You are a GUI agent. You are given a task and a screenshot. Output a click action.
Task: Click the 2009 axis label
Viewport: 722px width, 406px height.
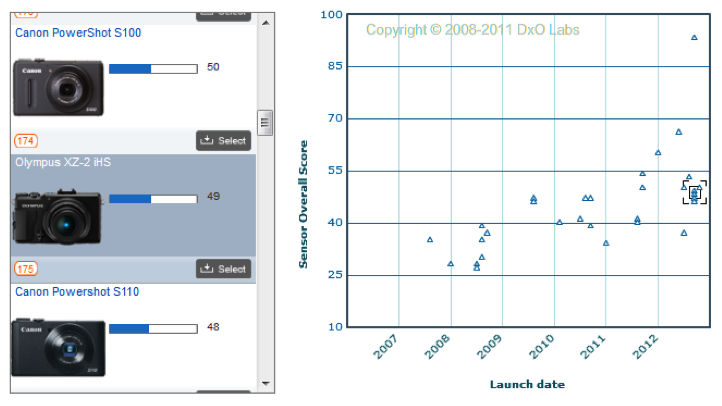pos(489,348)
